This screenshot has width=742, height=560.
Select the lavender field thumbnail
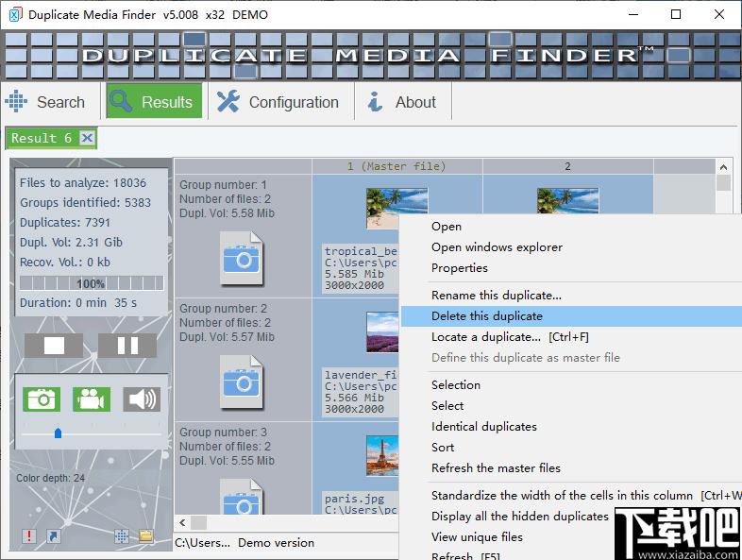(382, 331)
